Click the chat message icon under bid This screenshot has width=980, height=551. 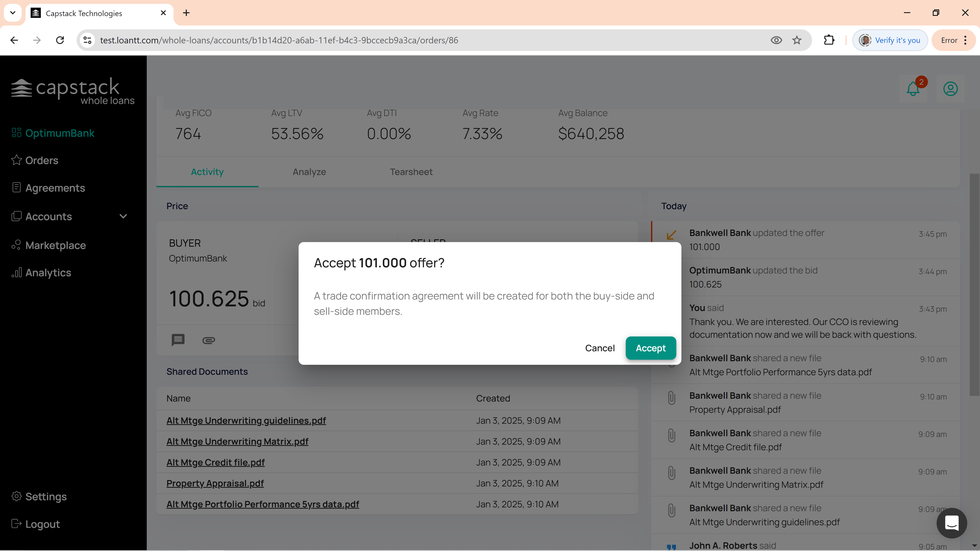178,340
